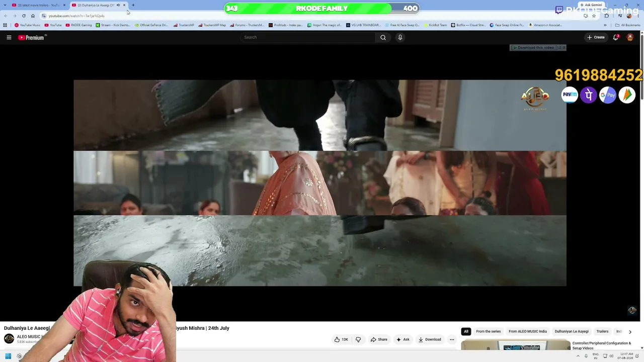
Task: Open the Amazon.in Associates bookmark
Action: (x=545, y=25)
